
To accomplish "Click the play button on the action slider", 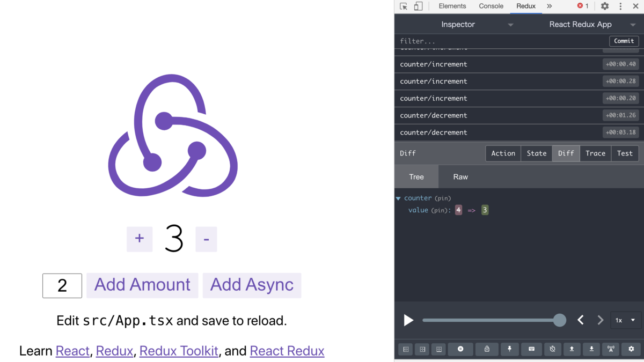I will coord(408,320).
